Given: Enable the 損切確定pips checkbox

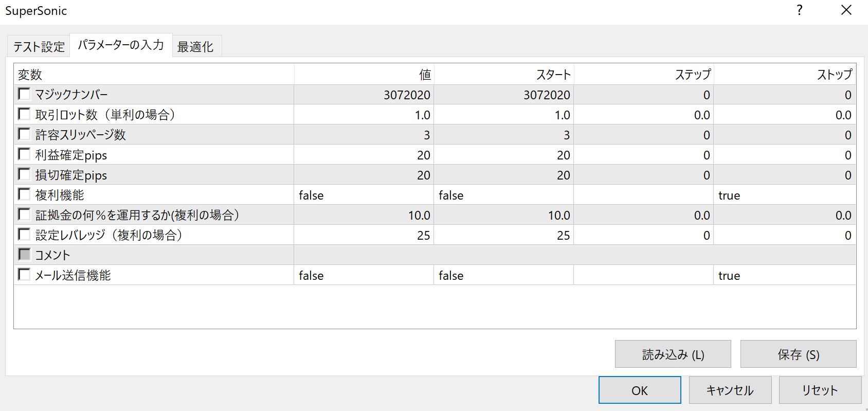Looking at the screenshot, I should (x=24, y=174).
